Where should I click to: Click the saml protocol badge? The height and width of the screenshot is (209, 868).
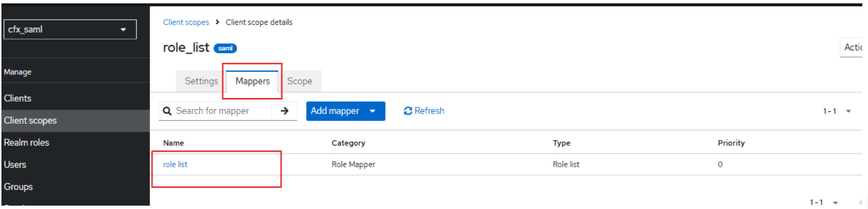click(225, 48)
